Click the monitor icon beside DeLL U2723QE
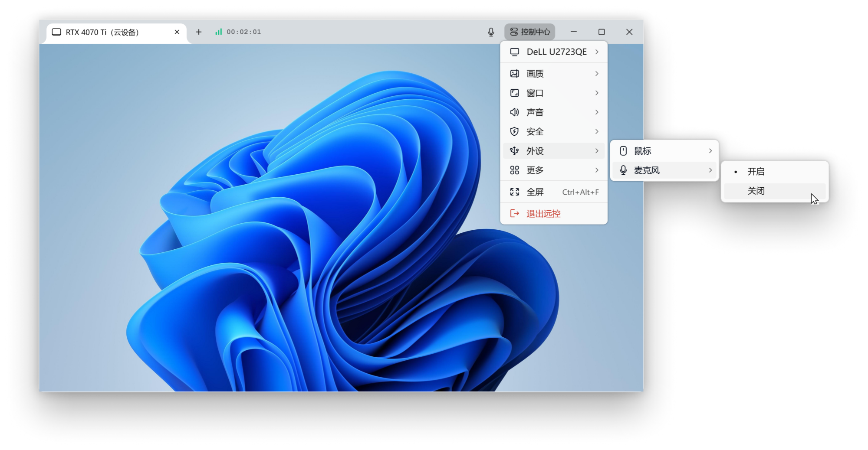This screenshot has height=450, width=868. point(514,52)
